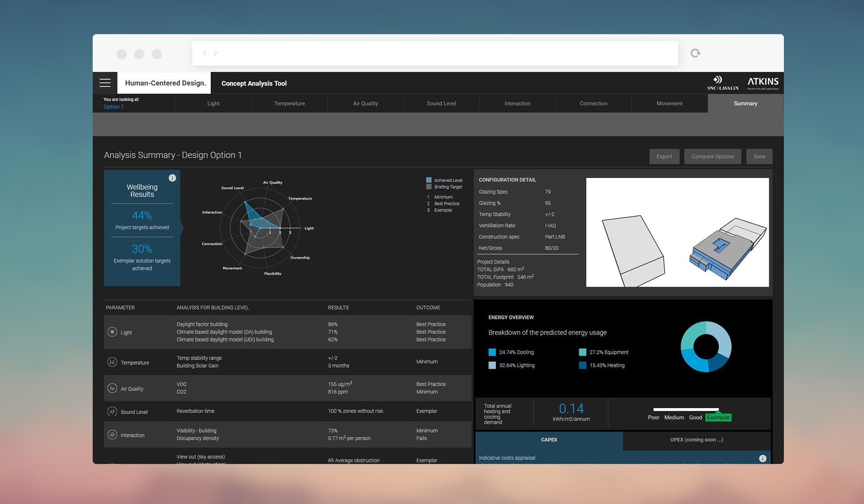Click the browser reload icon

click(x=695, y=53)
